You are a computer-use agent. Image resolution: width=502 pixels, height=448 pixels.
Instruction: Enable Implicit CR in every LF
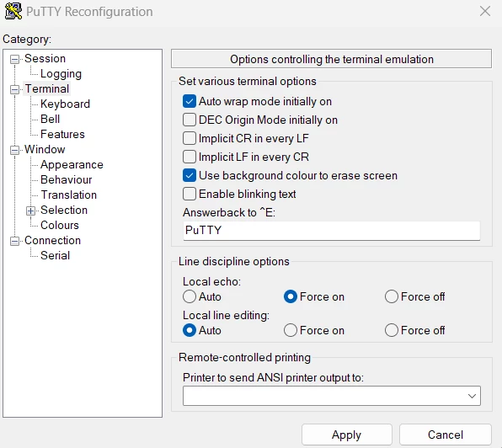[190, 139]
